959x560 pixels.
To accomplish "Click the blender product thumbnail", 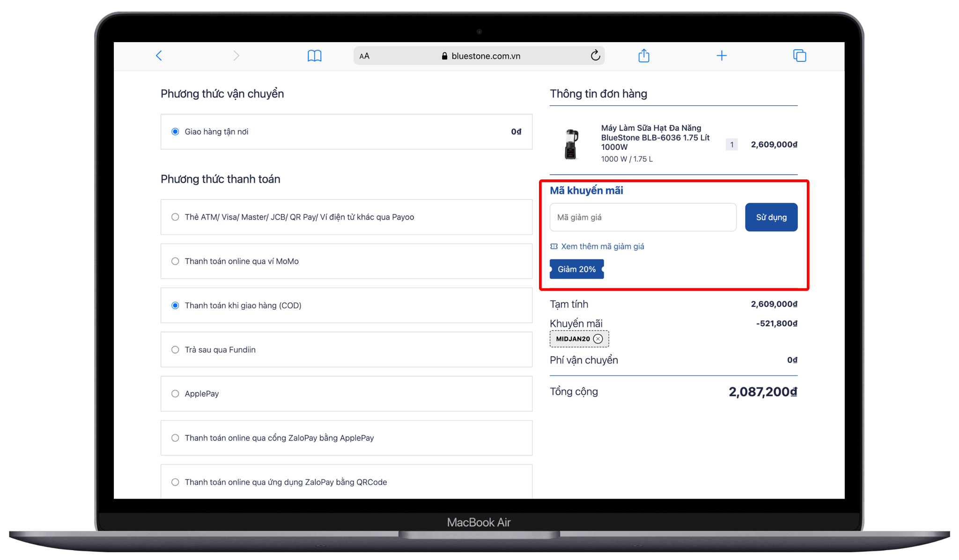I will [571, 144].
